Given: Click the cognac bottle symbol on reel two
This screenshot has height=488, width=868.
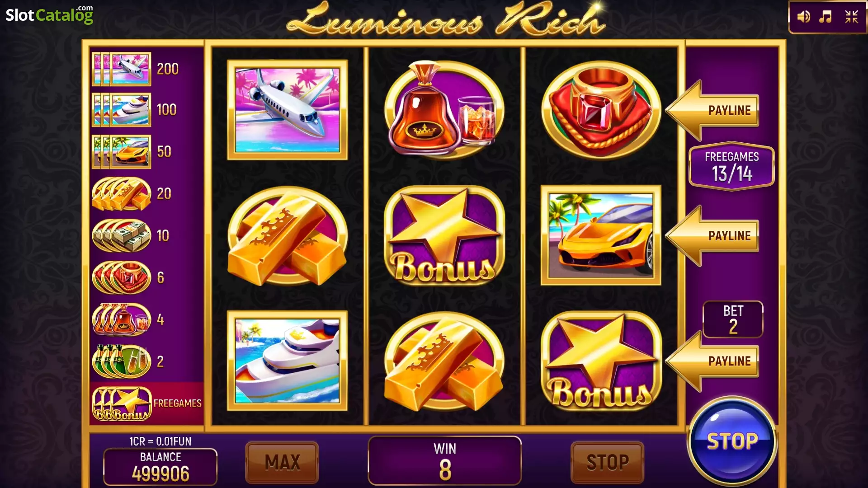Looking at the screenshot, I should point(444,110).
